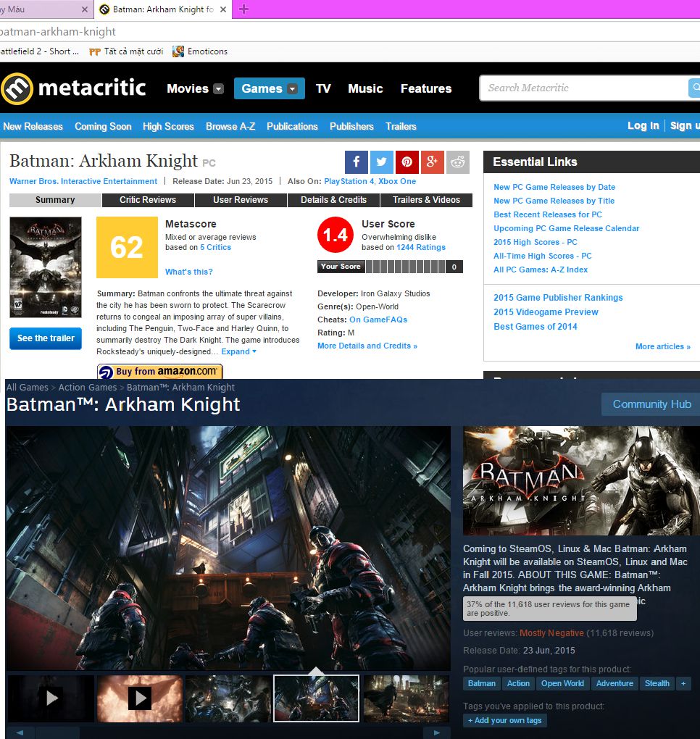This screenshot has height=739, width=700.
Task: Open the 1244 Ratings link
Action: coord(420,247)
